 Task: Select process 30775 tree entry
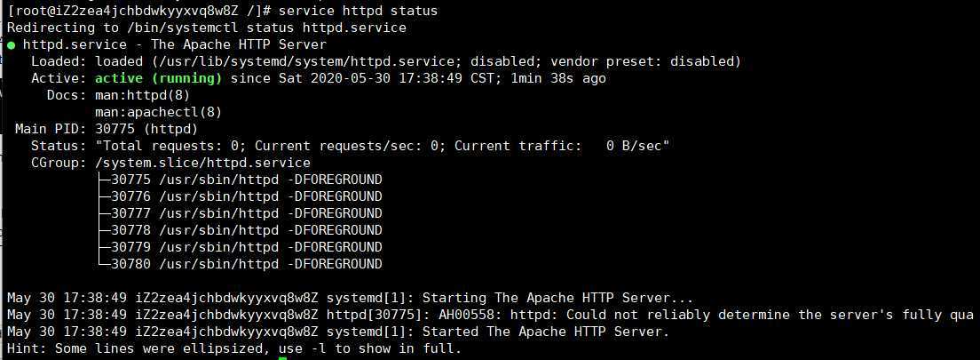pos(241,180)
